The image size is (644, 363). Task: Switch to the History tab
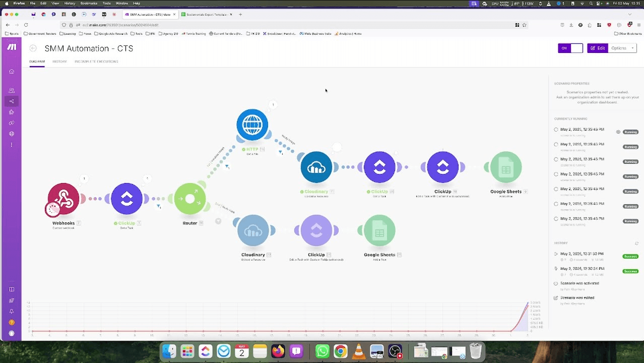(x=59, y=62)
